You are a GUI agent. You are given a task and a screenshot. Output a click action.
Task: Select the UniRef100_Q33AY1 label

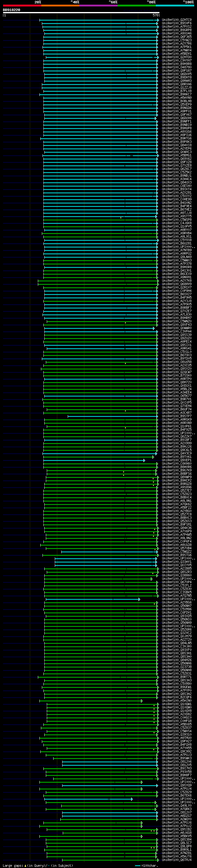(x=177, y=562)
